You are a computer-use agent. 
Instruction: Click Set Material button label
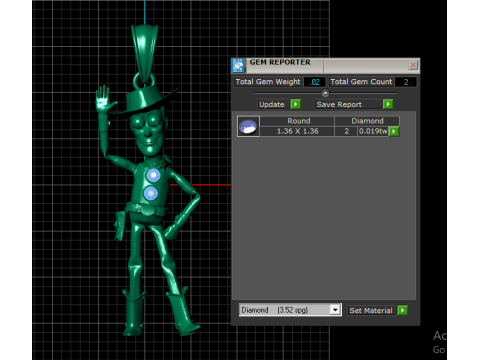click(x=371, y=311)
